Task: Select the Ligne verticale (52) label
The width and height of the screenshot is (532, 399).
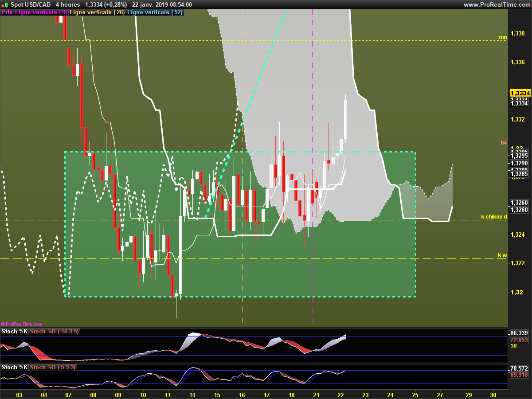Action: click(155, 12)
